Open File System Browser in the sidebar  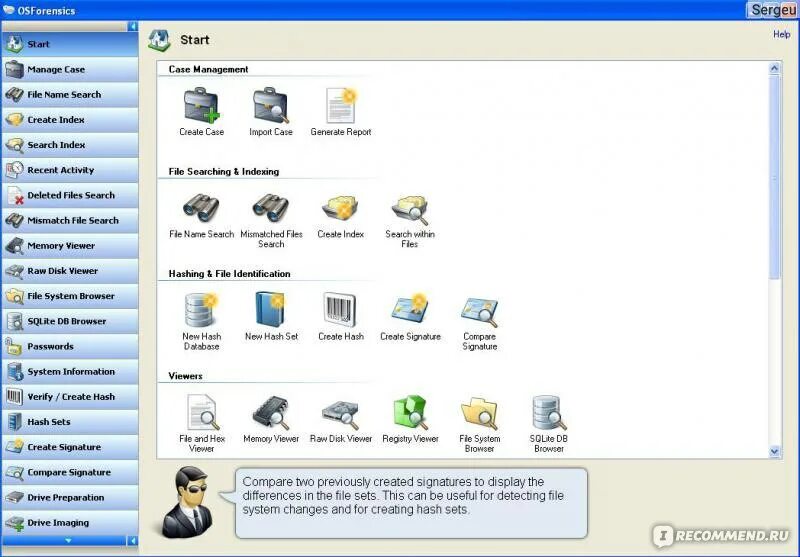tap(70, 296)
